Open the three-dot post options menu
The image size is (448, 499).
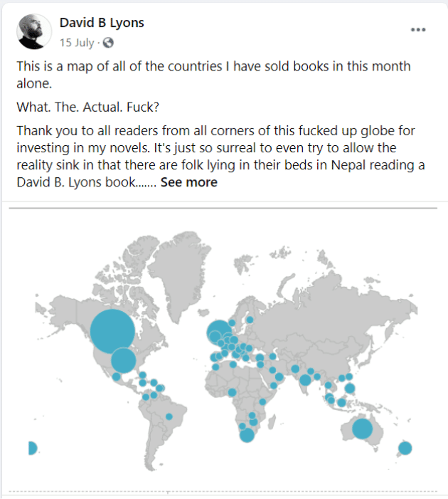418,30
